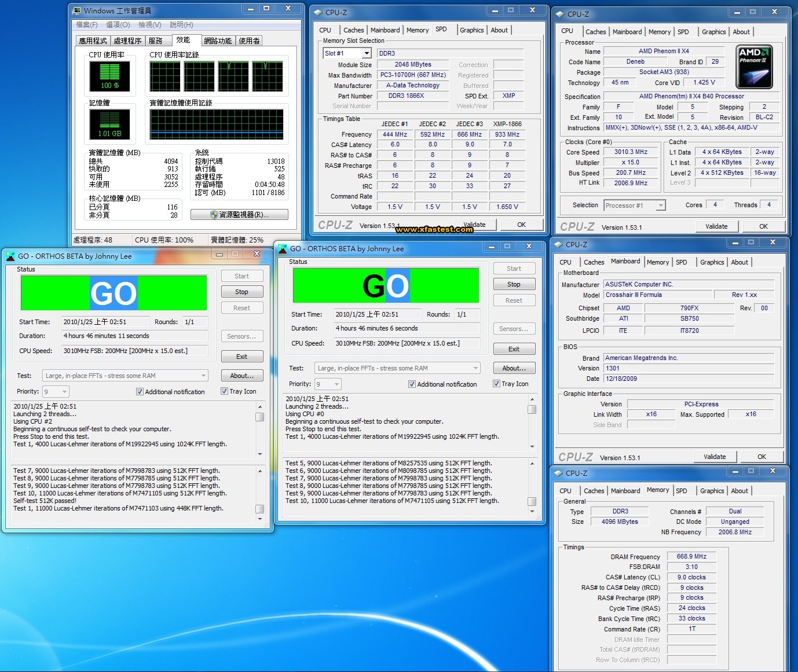
Task: Click the CPU-Z Memory window title icon
Action: click(558, 473)
